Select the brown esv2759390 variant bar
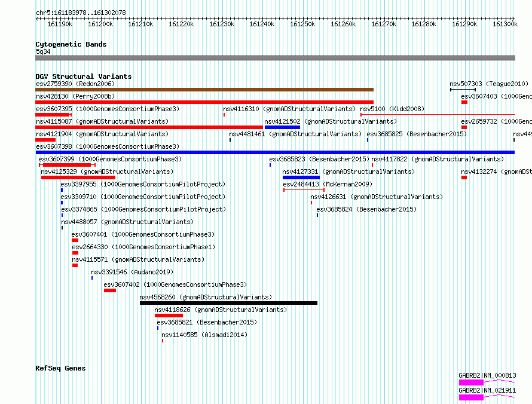532x404 pixels. (x=204, y=90)
